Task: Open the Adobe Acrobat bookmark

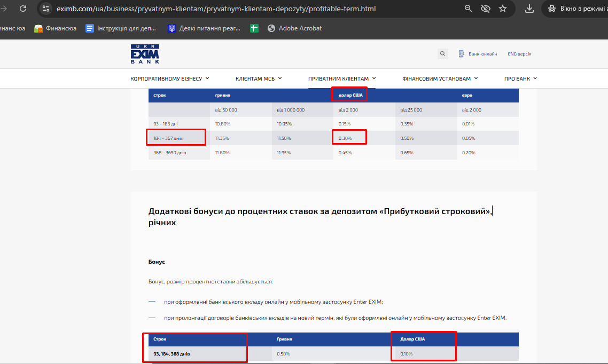Action: (x=295, y=28)
